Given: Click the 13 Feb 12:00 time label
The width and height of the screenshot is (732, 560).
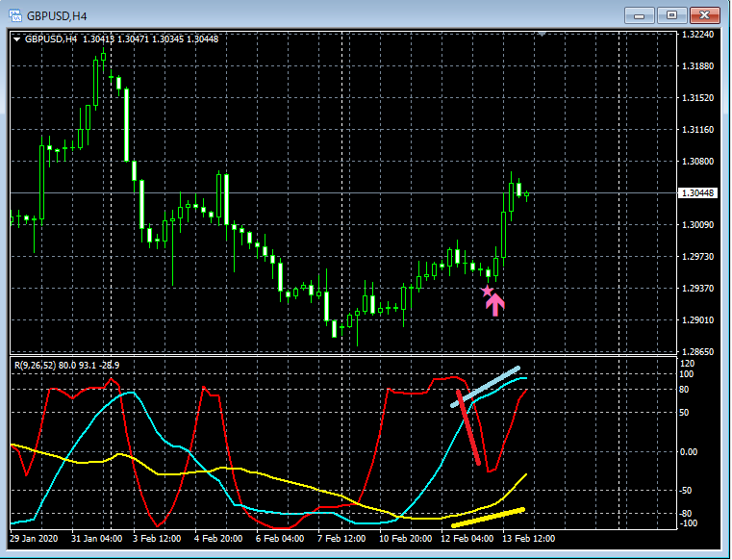Looking at the screenshot, I should pos(528,539).
